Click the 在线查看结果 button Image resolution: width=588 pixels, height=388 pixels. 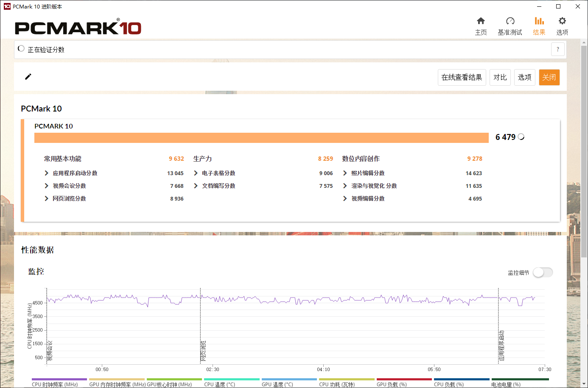[x=462, y=77]
